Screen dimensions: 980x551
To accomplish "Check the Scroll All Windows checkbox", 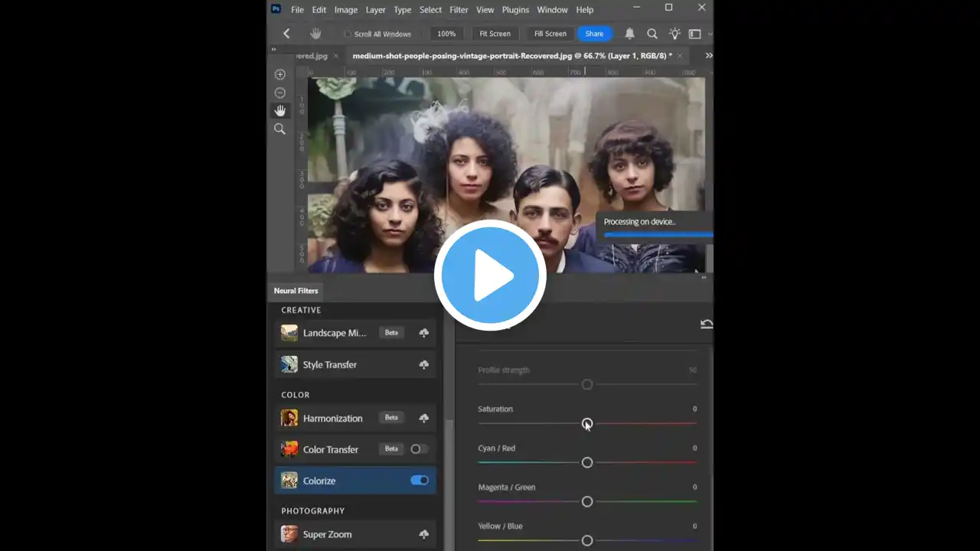I will 348,34.
